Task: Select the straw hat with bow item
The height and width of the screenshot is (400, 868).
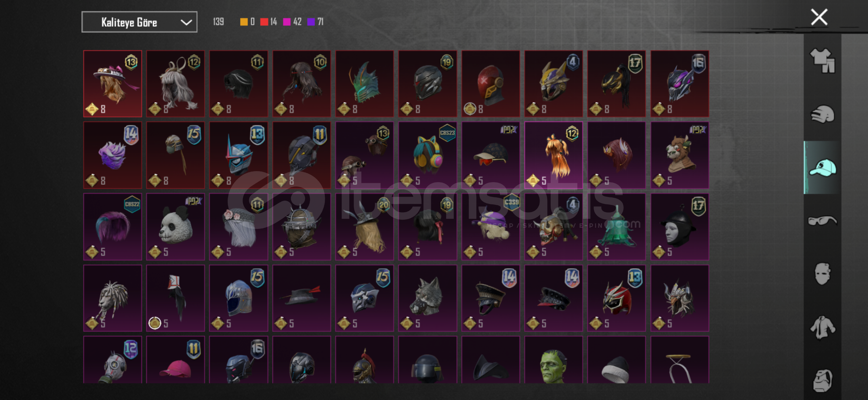Action: point(113,84)
